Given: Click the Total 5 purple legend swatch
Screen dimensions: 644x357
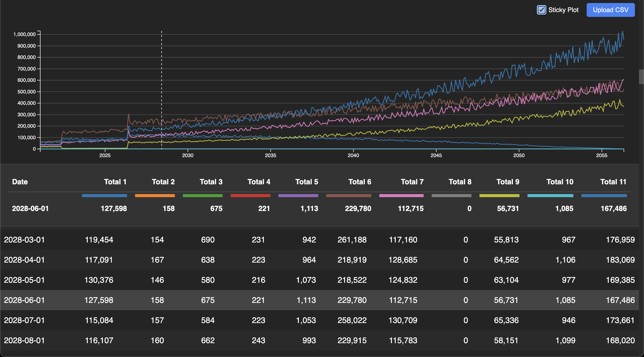Looking at the screenshot, I should click(298, 196).
